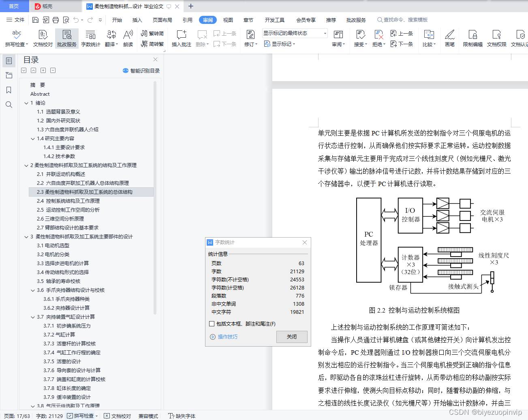Open the 显示标记的最终状态 dropdown

coord(295,33)
